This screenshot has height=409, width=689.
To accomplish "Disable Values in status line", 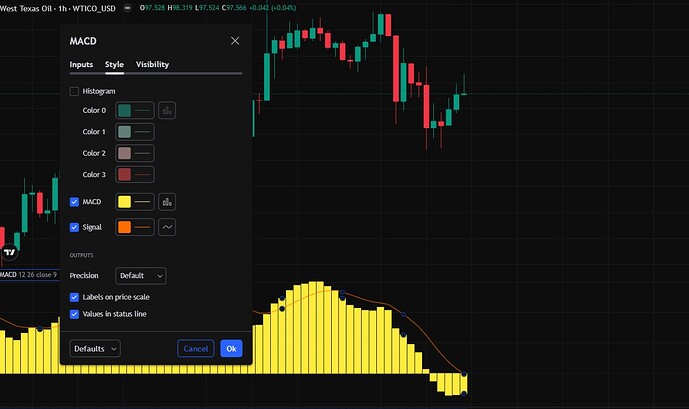I will click(x=74, y=314).
